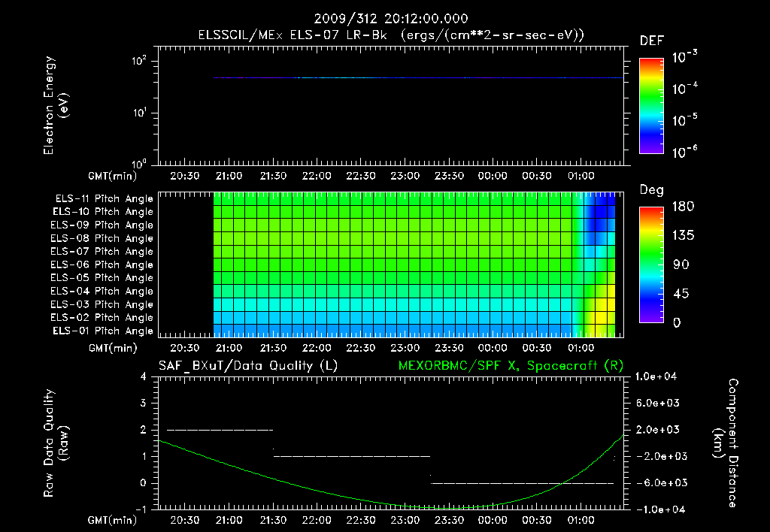Image resolution: width=770 pixels, height=532 pixels.
Task: Click the data quality level 1 line segment
Action: pos(352,456)
